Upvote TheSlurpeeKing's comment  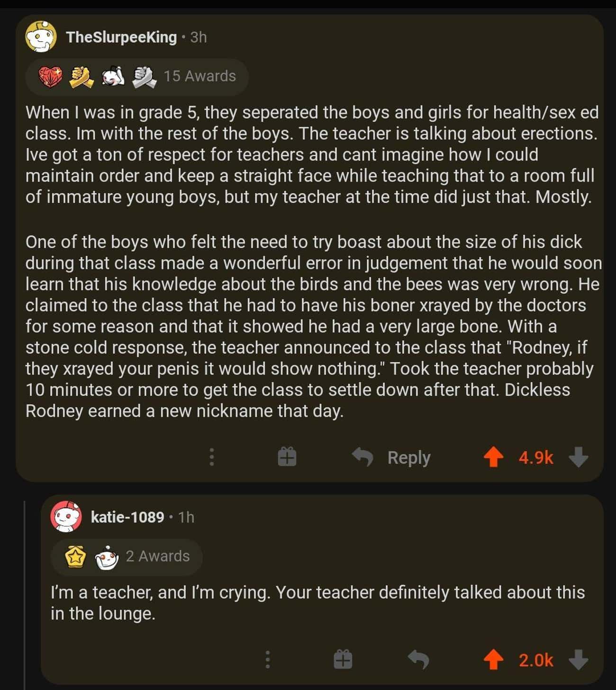coord(493,458)
